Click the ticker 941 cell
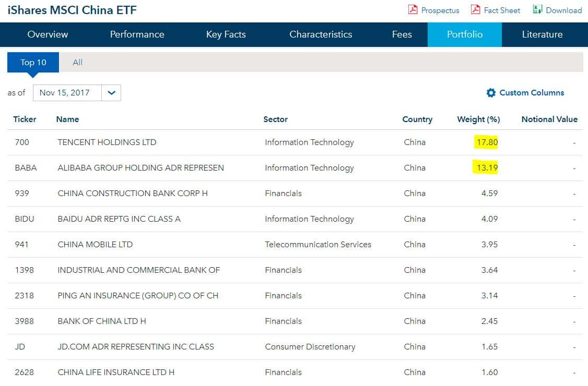The width and height of the screenshot is (588, 386). (21, 244)
